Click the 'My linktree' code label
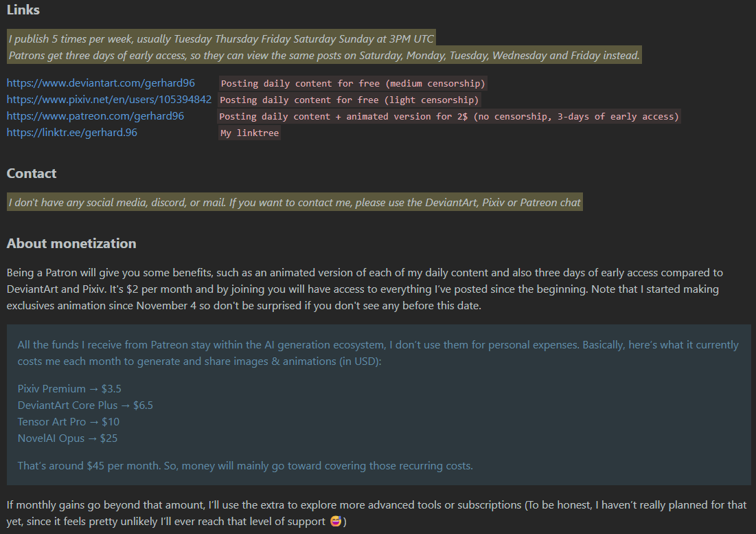Image resolution: width=756 pixels, height=534 pixels. pos(250,133)
